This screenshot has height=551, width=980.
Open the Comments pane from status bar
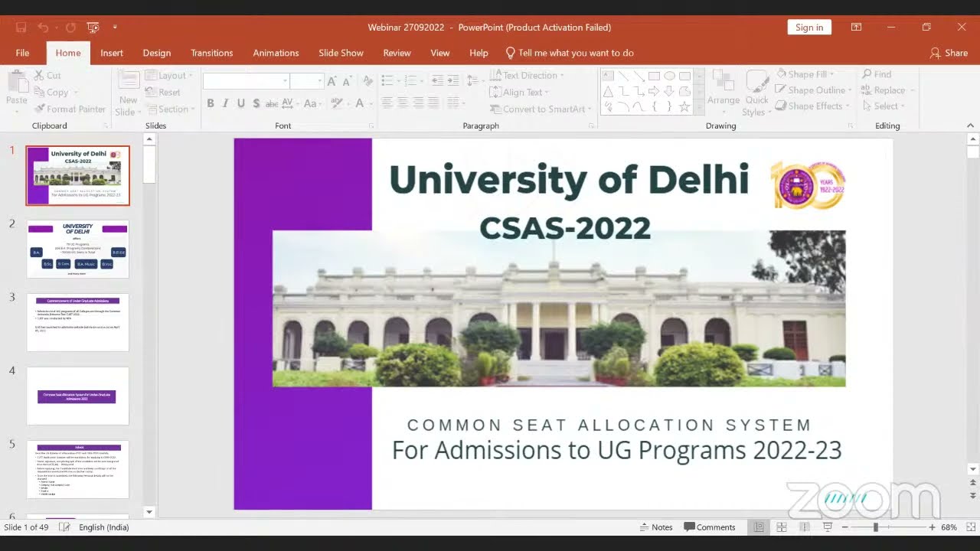710,527
